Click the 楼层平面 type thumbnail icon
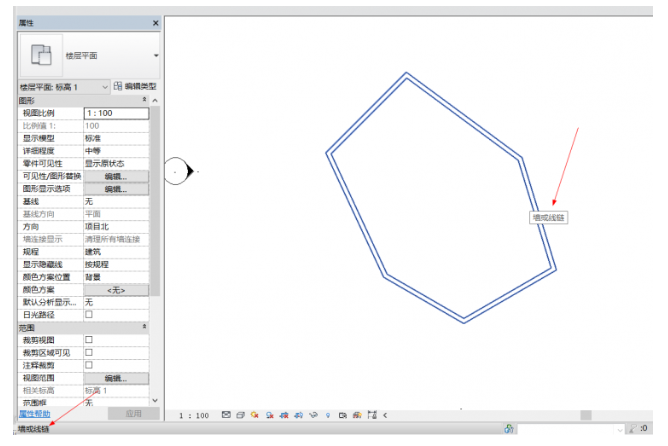 (x=41, y=55)
